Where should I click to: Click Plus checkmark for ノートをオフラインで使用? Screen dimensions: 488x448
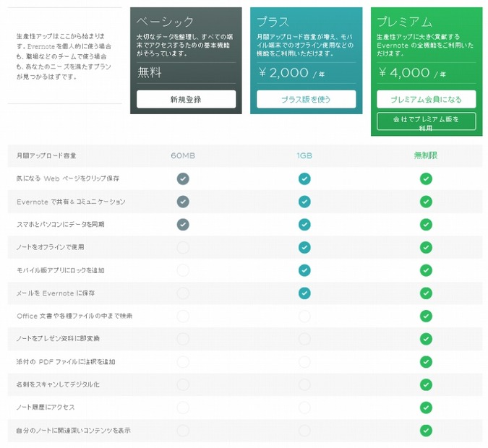point(304,247)
